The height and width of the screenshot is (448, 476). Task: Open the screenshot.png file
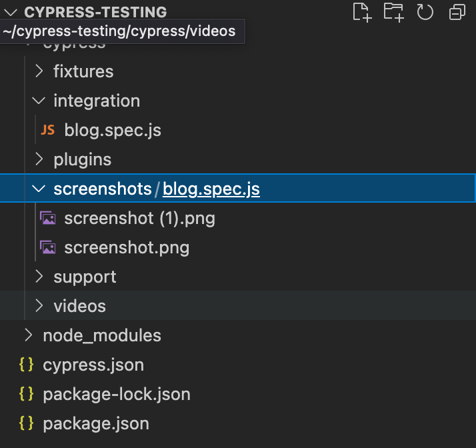tap(127, 247)
